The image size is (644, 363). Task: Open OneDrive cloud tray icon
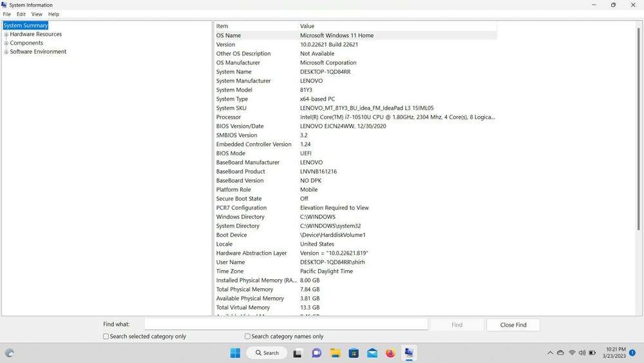(560, 353)
